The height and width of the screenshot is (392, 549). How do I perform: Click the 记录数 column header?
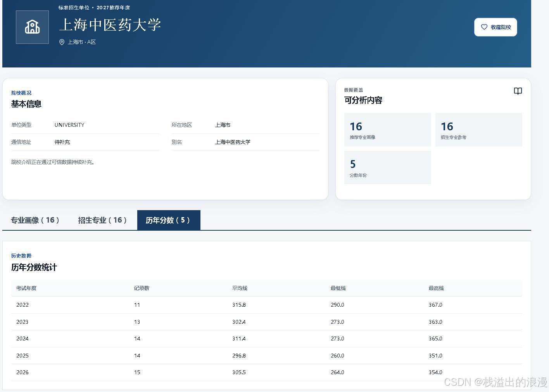(x=142, y=288)
